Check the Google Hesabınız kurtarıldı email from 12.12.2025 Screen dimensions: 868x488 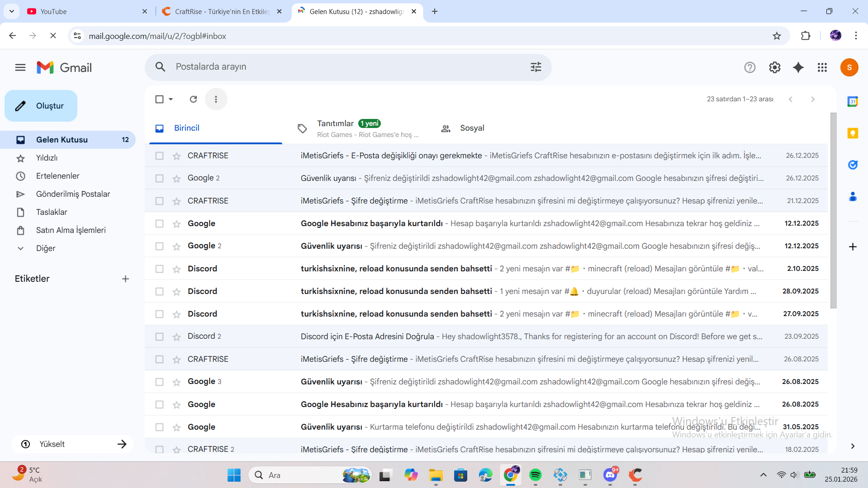tap(159, 223)
